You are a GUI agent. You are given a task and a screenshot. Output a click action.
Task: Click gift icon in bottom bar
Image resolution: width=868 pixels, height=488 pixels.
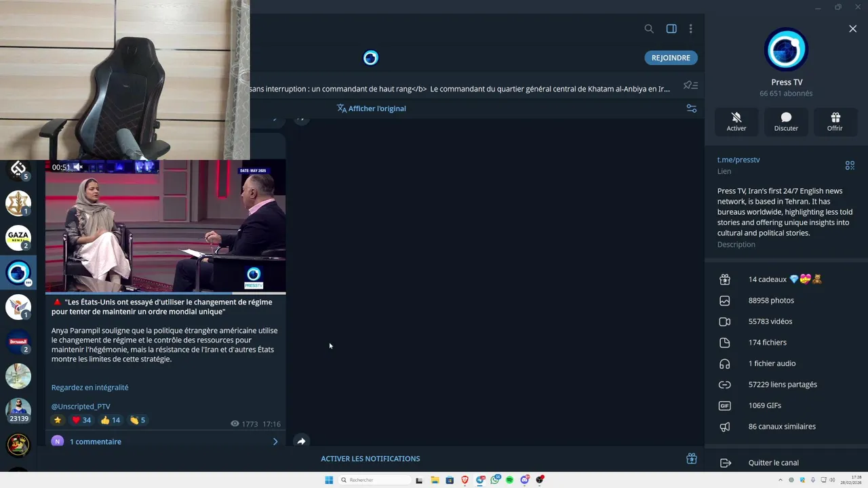692,459
